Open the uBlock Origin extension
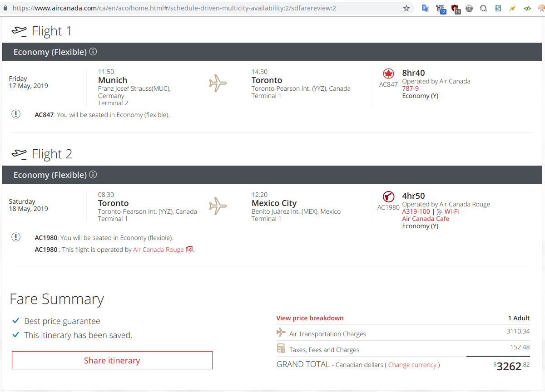 coord(455,8)
